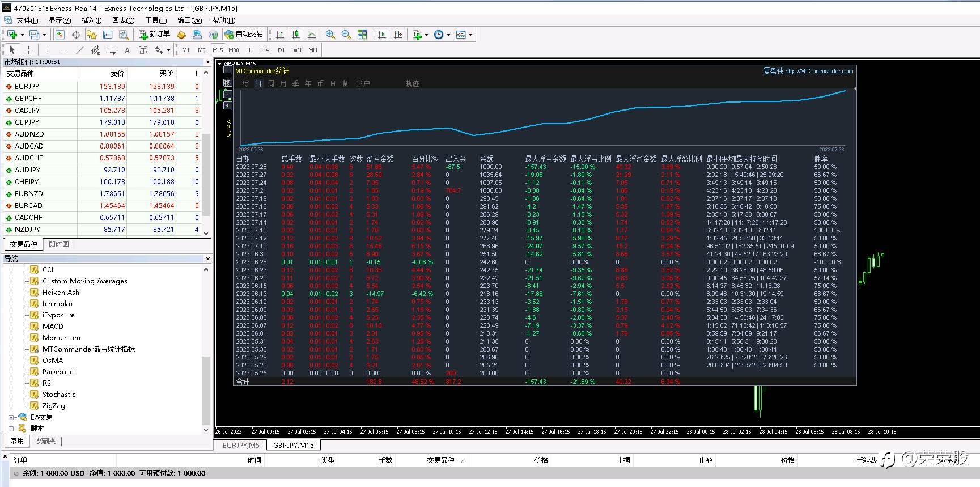
Task: Open the Strategy Tester icon
Action: tap(124, 35)
